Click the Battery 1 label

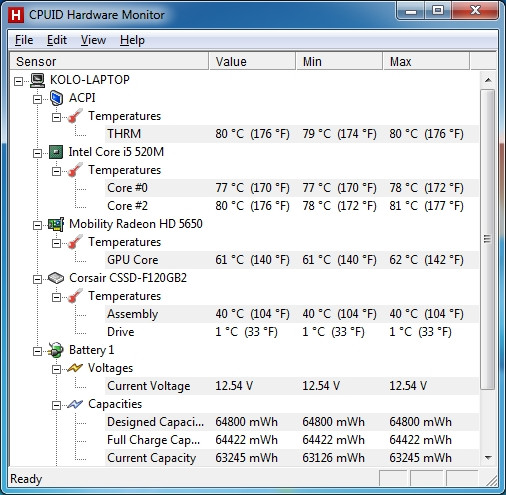tap(92, 350)
